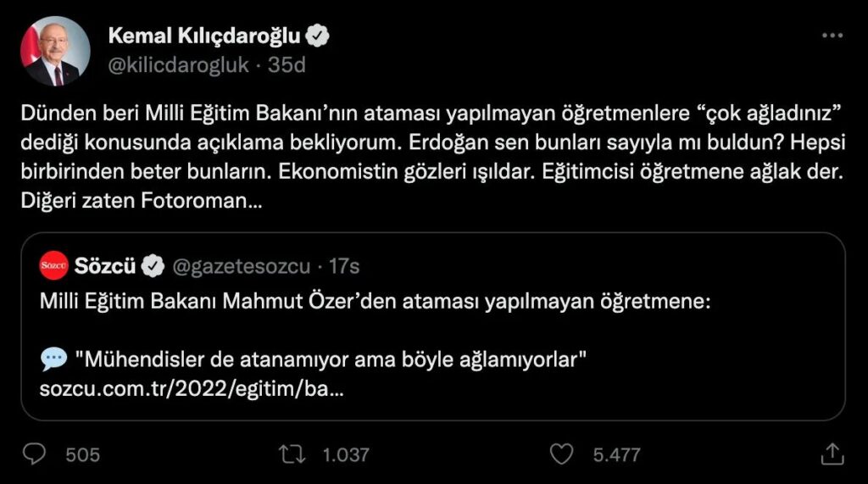Like the tweet with the heart icon
The image size is (868, 484).
click(561, 454)
